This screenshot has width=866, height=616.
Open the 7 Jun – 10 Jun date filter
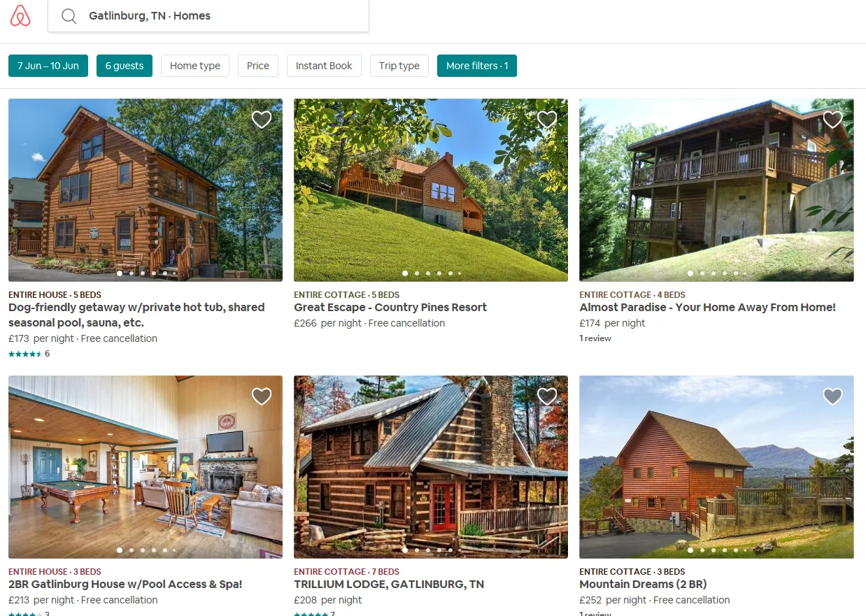48,66
